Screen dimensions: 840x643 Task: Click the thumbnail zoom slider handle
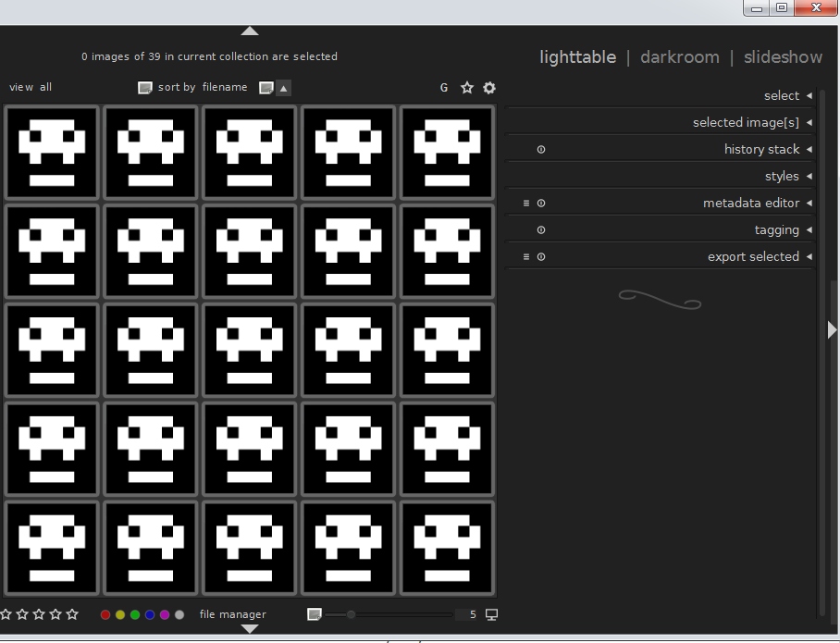[351, 614]
